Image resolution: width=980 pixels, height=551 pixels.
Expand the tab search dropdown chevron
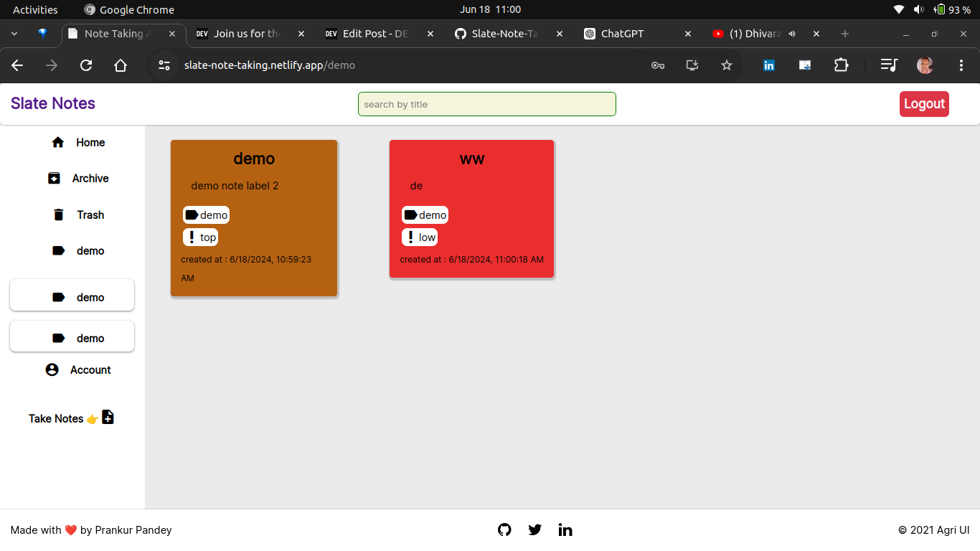pyautogui.click(x=14, y=34)
